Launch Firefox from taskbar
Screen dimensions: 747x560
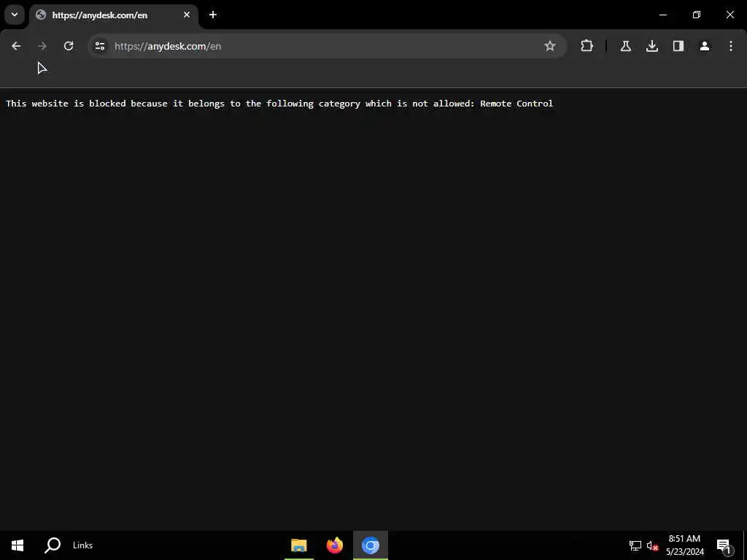coord(335,545)
